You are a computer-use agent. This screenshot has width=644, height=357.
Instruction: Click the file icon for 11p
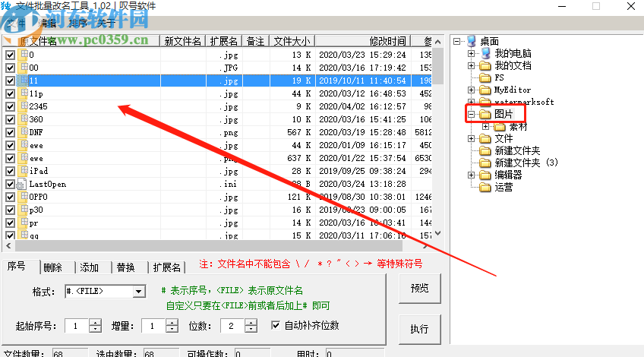24,93
